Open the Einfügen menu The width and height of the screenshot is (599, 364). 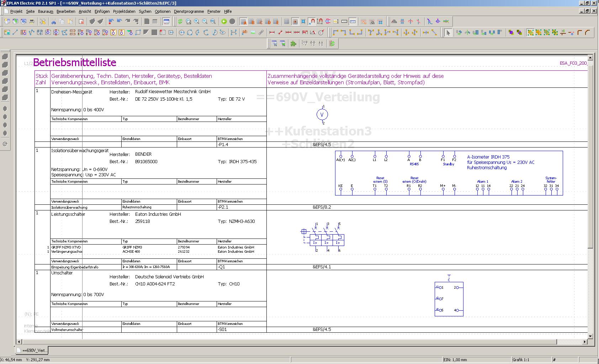point(102,11)
